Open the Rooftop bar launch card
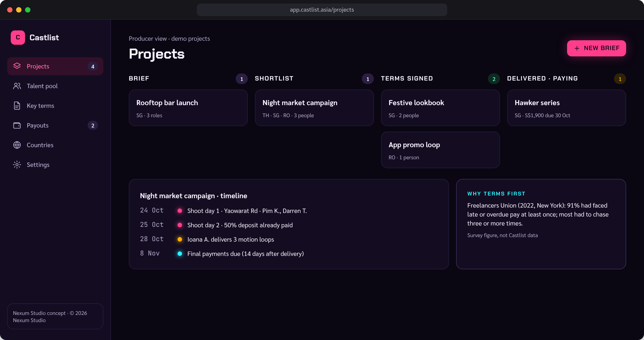Viewport: 644px width, 340px height. coord(188,108)
